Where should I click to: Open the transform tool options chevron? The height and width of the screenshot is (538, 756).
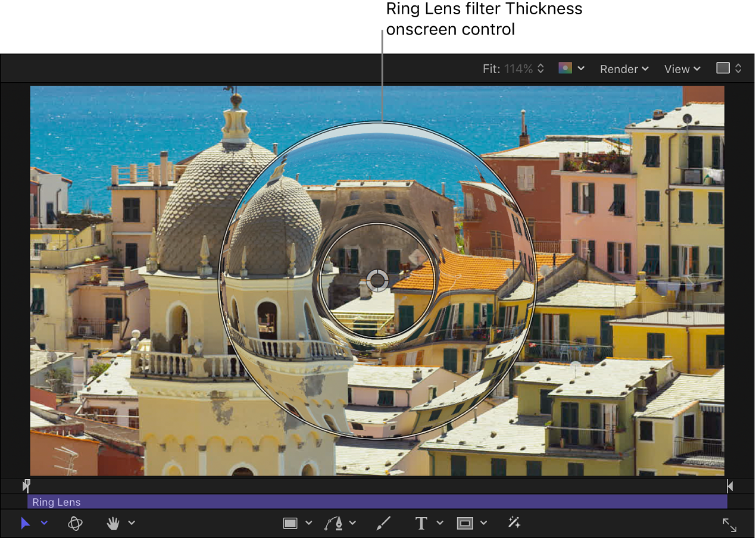coord(43,524)
